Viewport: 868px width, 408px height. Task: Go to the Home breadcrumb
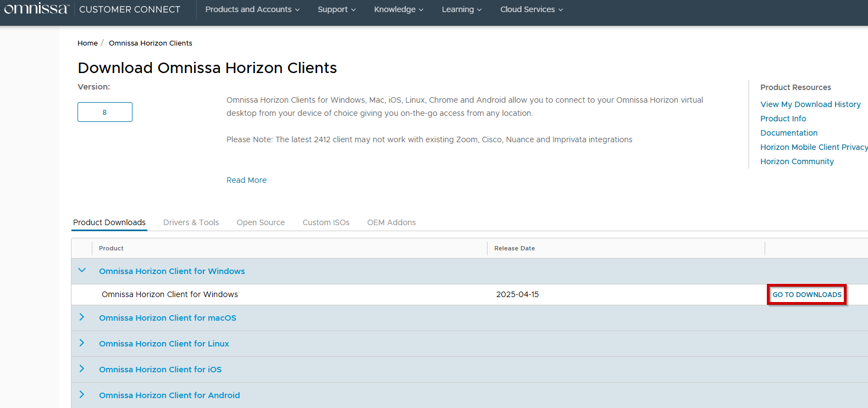click(87, 43)
